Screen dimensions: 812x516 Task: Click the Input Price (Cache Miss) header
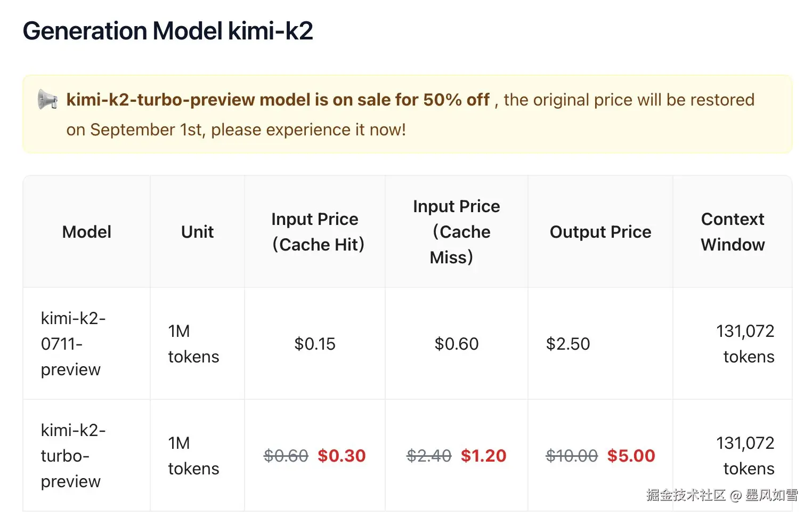(456, 232)
